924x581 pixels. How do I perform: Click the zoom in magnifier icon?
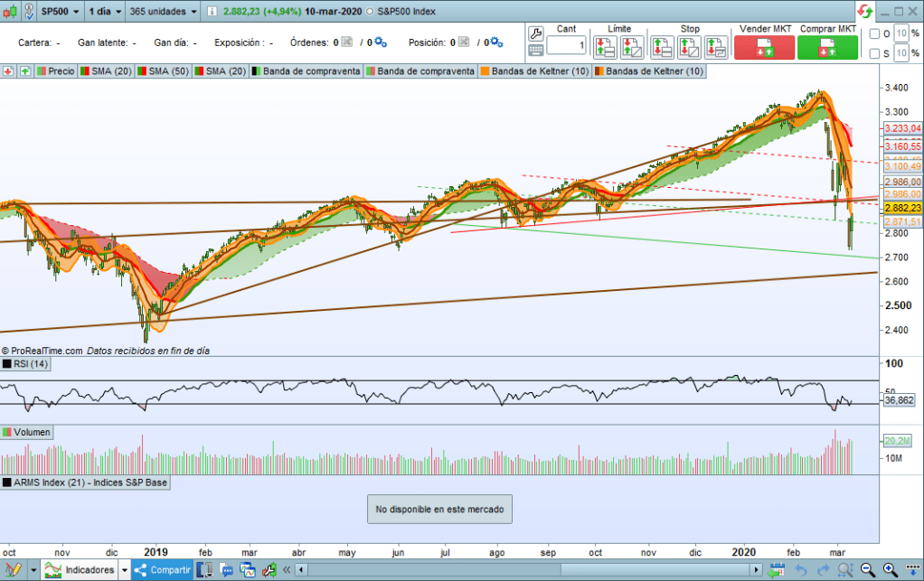[x=891, y=569]
